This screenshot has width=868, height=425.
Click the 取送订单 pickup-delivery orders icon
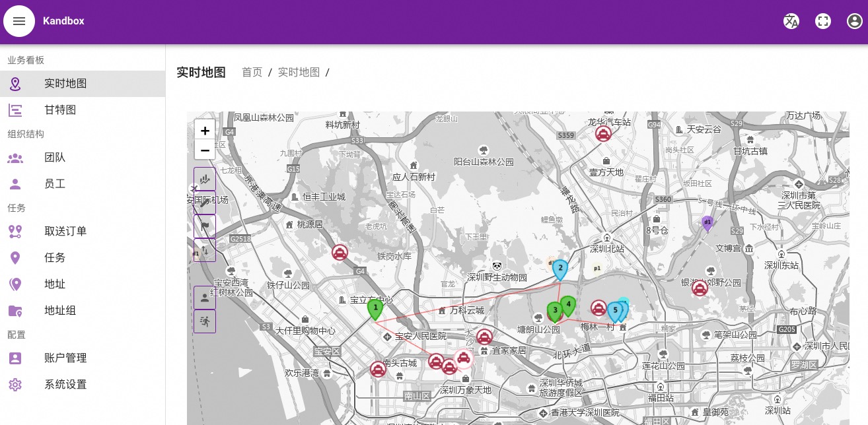coord(15,231)
